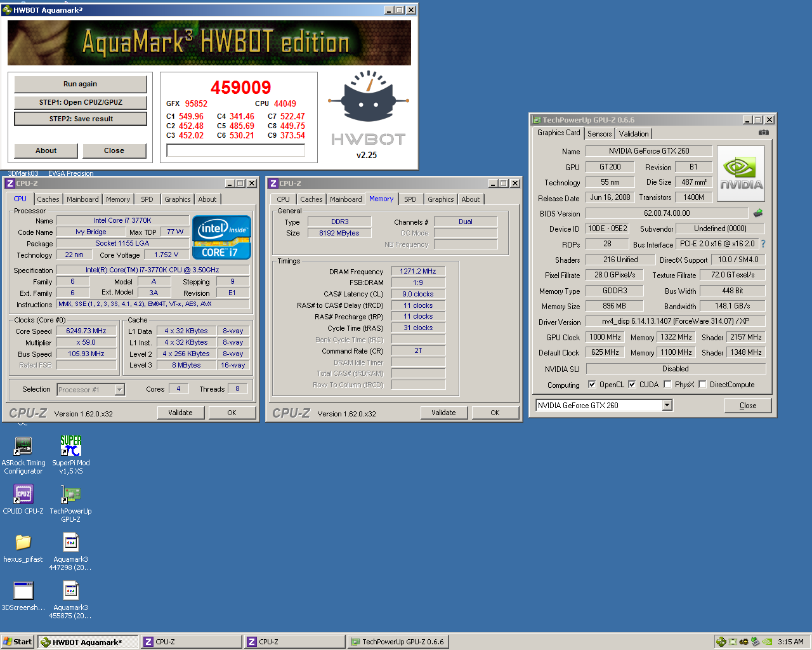Click the GPU-Z screenshot camera icon
The height and width of the screenshot is (650, 812).
point(764,133)
